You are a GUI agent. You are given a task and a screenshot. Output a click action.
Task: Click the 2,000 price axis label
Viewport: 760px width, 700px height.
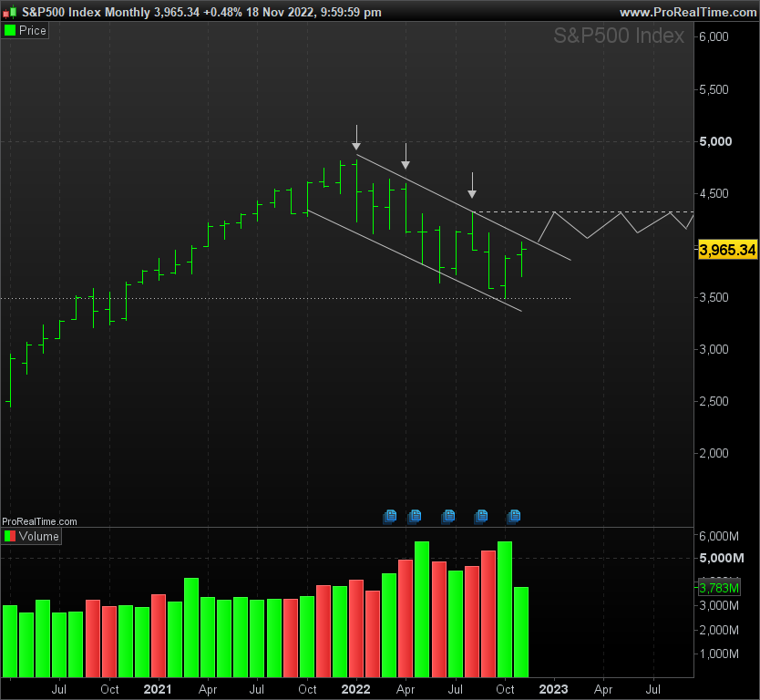click(714, 453)
